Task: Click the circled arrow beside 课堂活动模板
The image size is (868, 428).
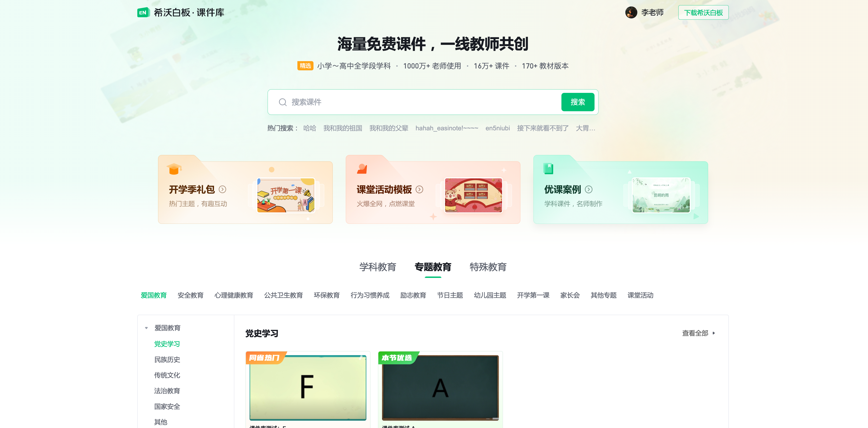Action: point(419,190)
